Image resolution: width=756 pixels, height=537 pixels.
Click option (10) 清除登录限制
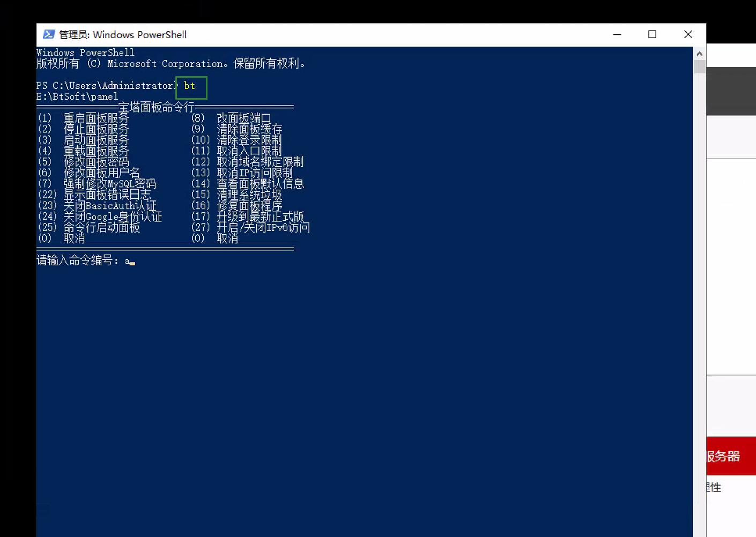[236, 140]
